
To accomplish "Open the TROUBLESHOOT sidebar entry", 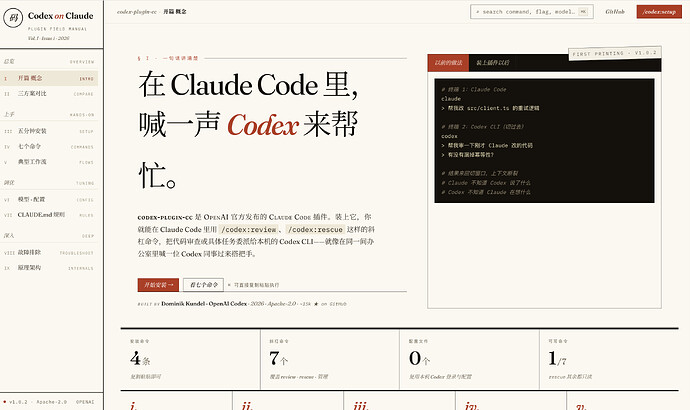I will tap(49, 253).
